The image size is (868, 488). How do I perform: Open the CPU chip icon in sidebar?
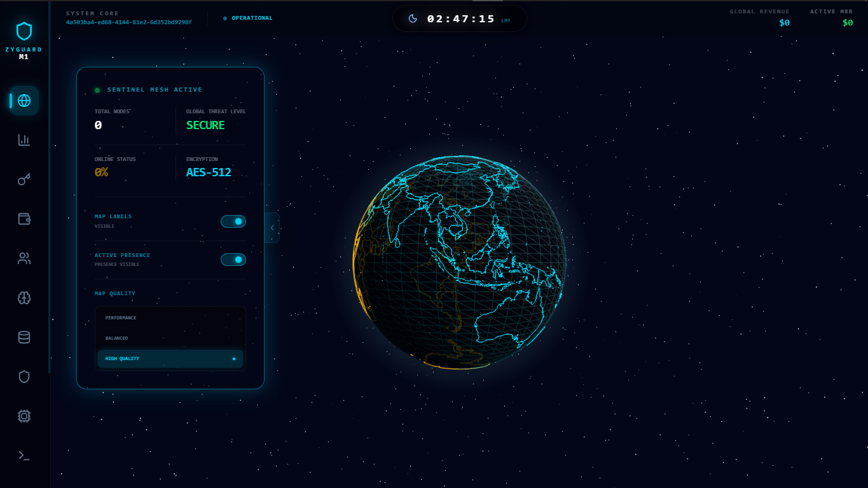[24, 416]
